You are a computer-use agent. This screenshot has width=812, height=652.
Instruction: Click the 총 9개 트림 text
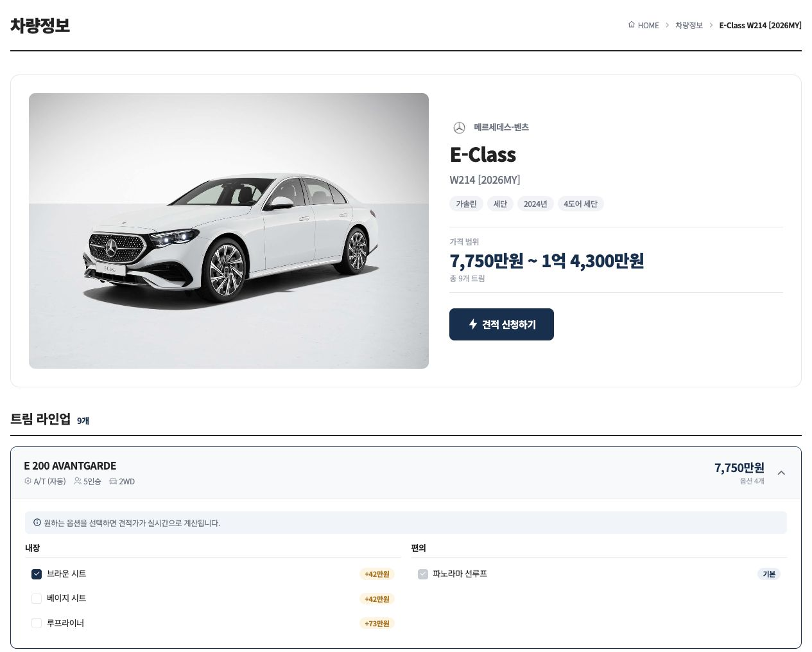(x=467, y=279)
